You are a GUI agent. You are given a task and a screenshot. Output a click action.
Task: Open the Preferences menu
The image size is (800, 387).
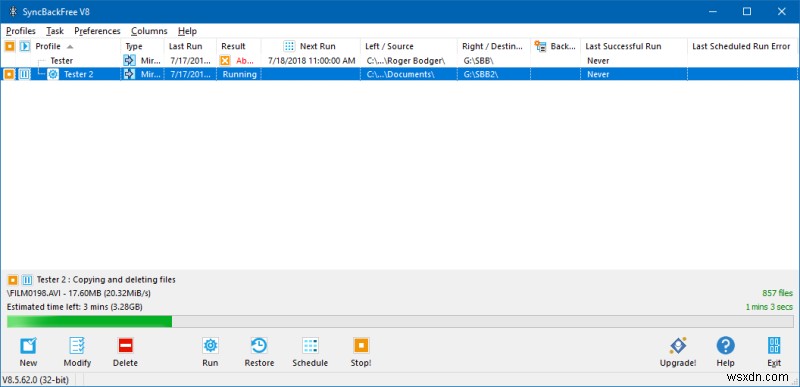click(97, 31)
